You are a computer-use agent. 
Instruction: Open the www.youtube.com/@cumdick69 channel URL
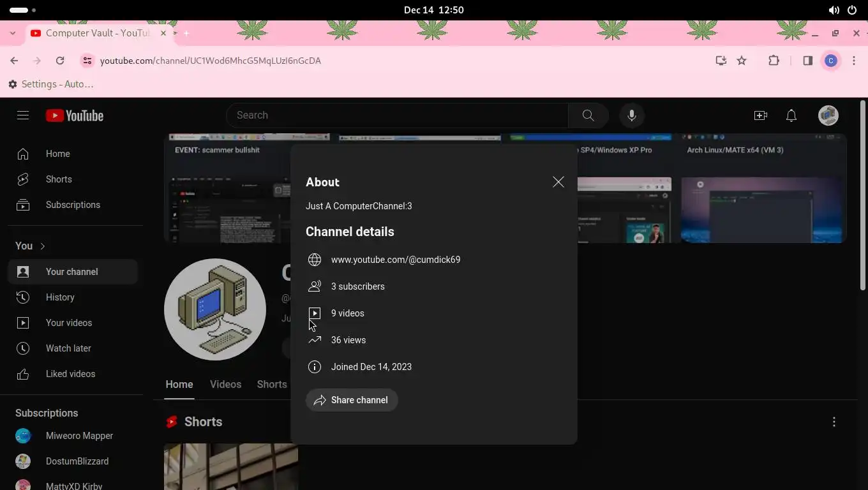pos(396,260)
